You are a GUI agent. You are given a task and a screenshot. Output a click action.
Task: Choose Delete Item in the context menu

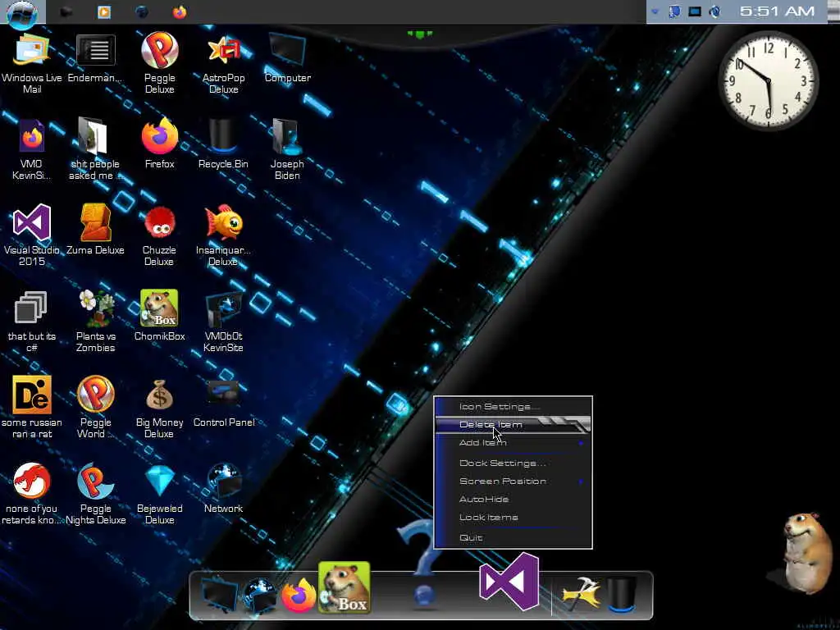513,424
